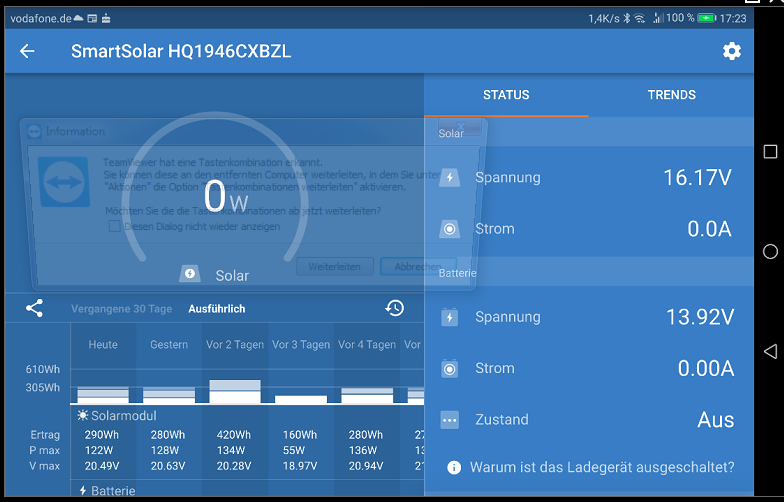Tap the info icon beside Warum question
Viewport: 784px width, 502px height.
[x=454, y=468]
